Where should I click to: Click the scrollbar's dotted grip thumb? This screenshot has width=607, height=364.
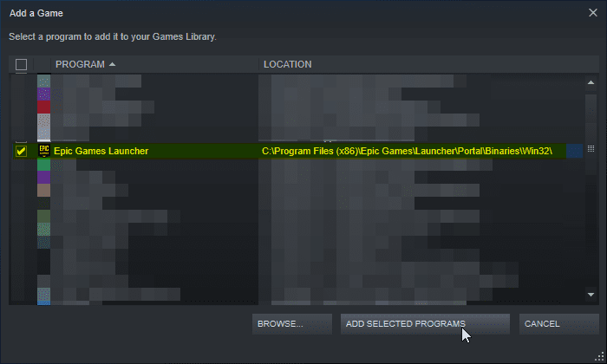(x=591, y=148)
